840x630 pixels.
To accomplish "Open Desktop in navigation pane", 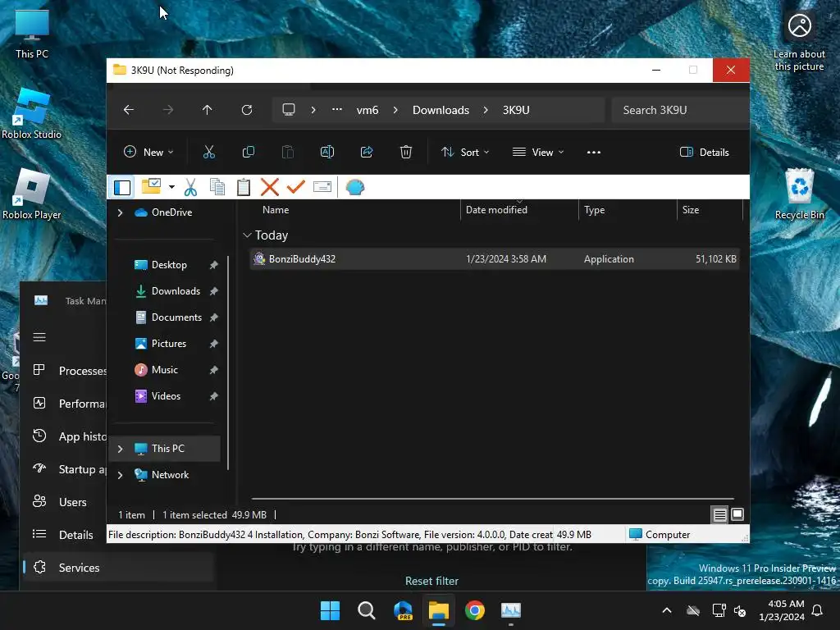I will 169,265.
